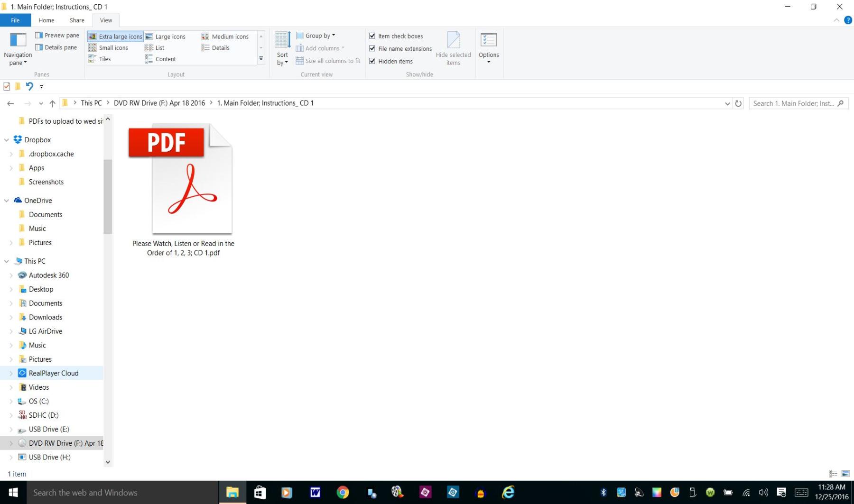Select RealPlayer Cloud in navigation pane
Image resolution: width=854 pixels, height=504 pixels.
[53, 373]
